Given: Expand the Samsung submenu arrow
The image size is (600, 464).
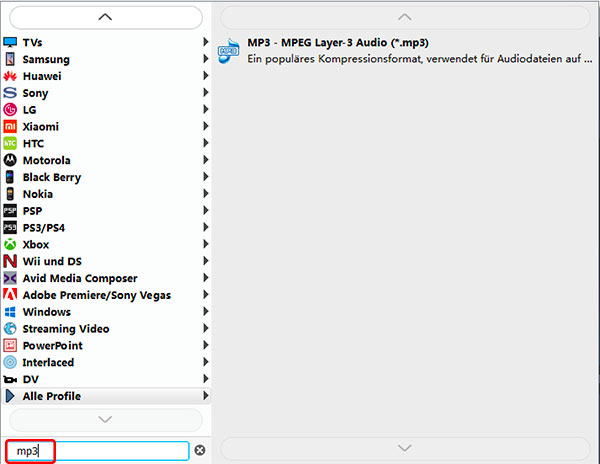Looking at the screenshot, I should tap(206, 59).
